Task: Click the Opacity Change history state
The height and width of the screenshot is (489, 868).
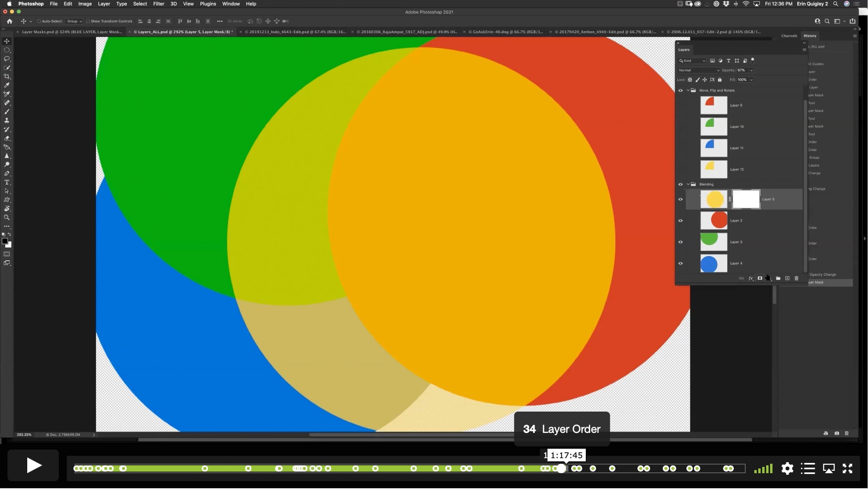Action: click(x=823, y=275)
